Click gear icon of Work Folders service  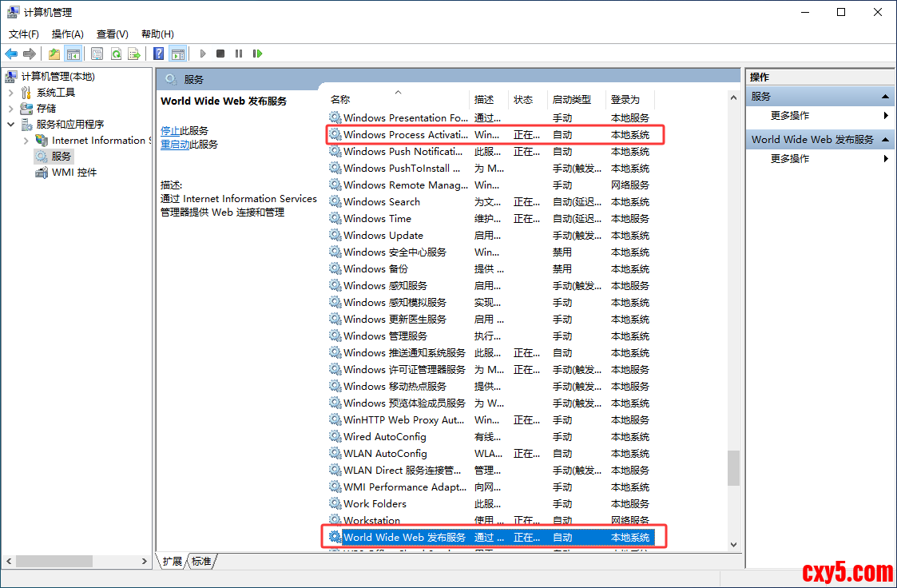click(335, 503)
